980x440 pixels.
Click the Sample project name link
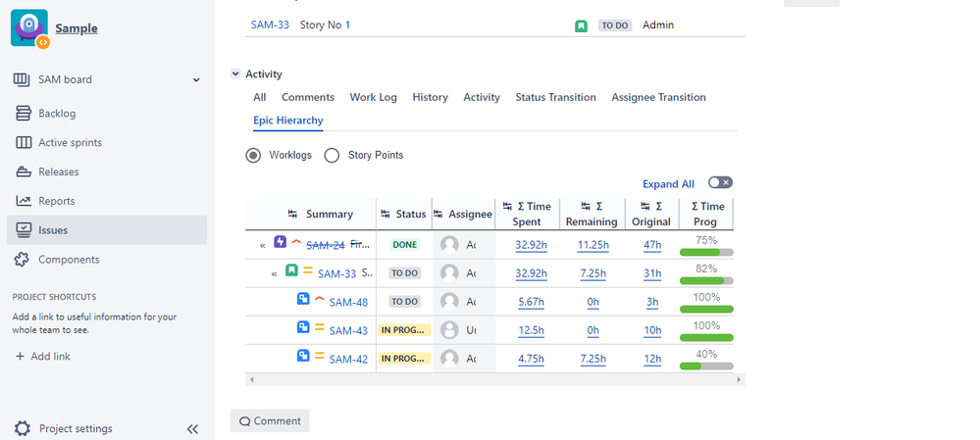tap(77, 28)
